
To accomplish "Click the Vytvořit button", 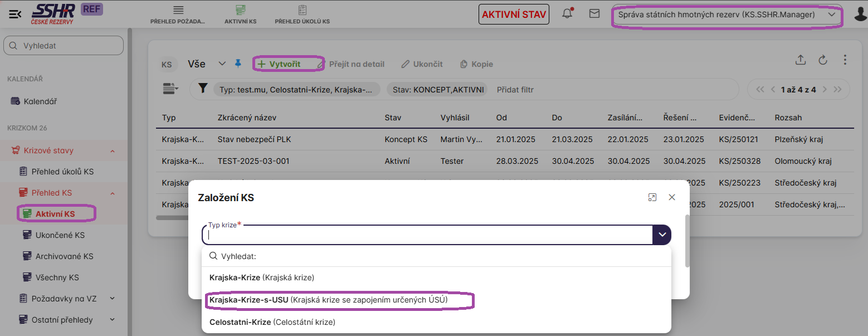I will [280, 64].
